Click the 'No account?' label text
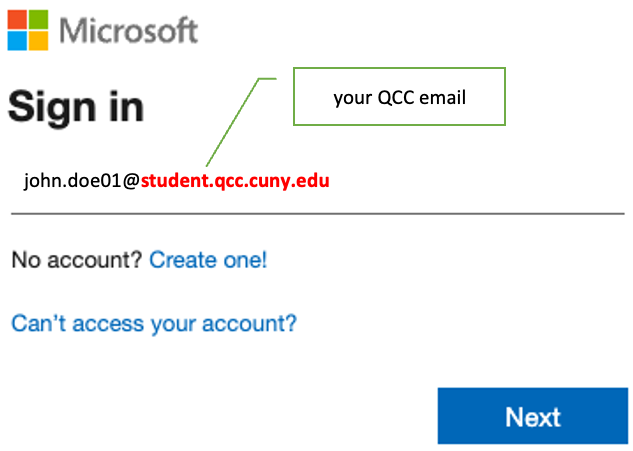 pos(77,260)
